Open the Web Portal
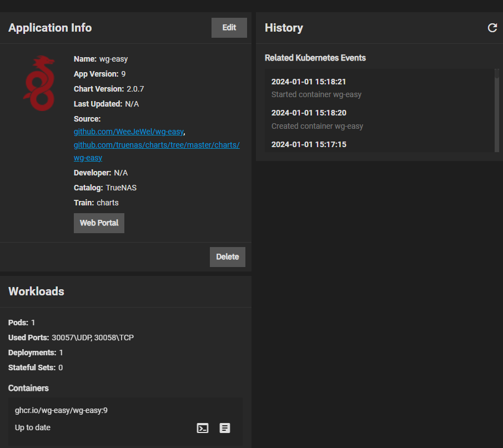Screen dimensions: 503x448 [99, 223]
